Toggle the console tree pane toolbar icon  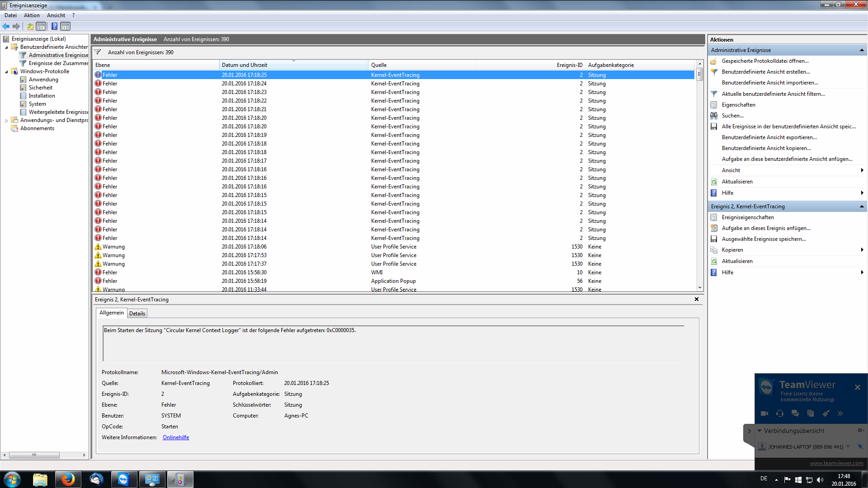[x=41, y=26]
